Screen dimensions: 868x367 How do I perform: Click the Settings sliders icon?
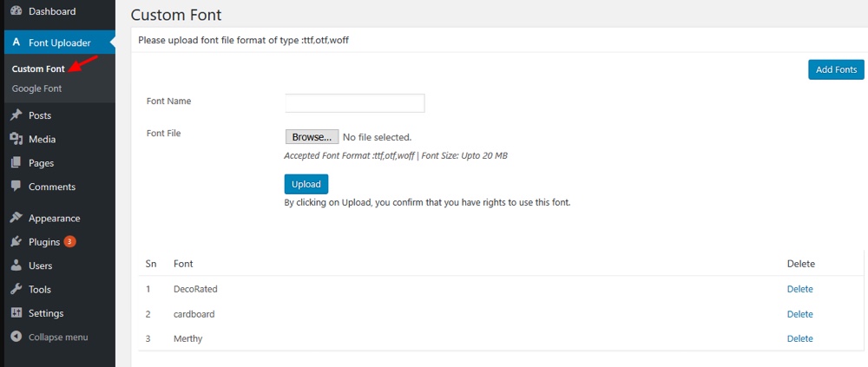coord(16,313)
